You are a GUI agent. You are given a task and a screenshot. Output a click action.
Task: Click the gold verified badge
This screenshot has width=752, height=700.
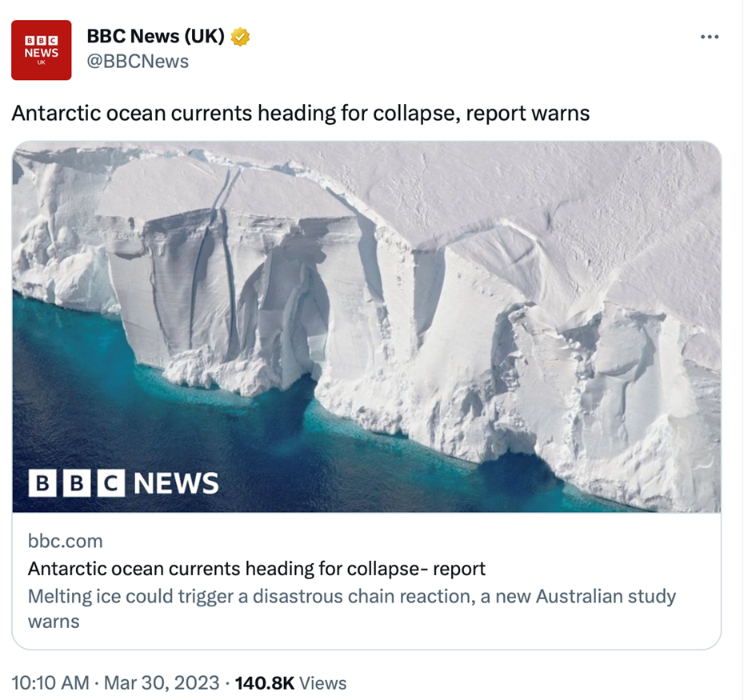(239, 37)
